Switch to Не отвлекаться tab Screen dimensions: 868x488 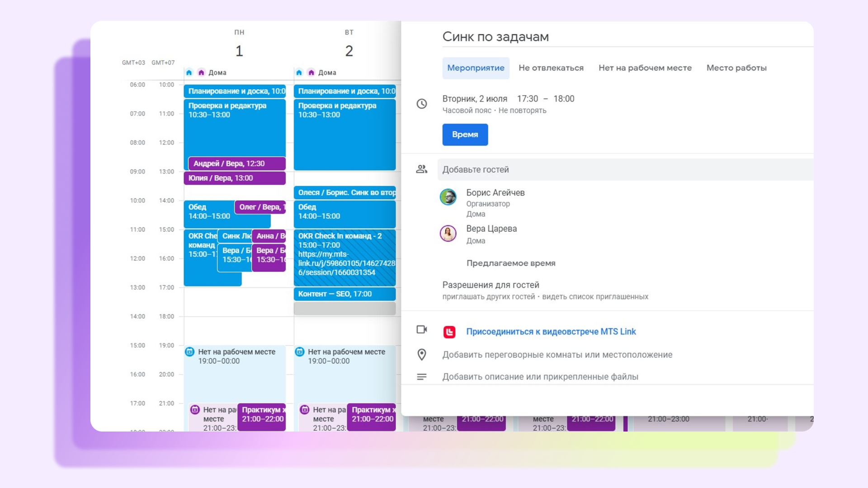click(x=551, y=68)
